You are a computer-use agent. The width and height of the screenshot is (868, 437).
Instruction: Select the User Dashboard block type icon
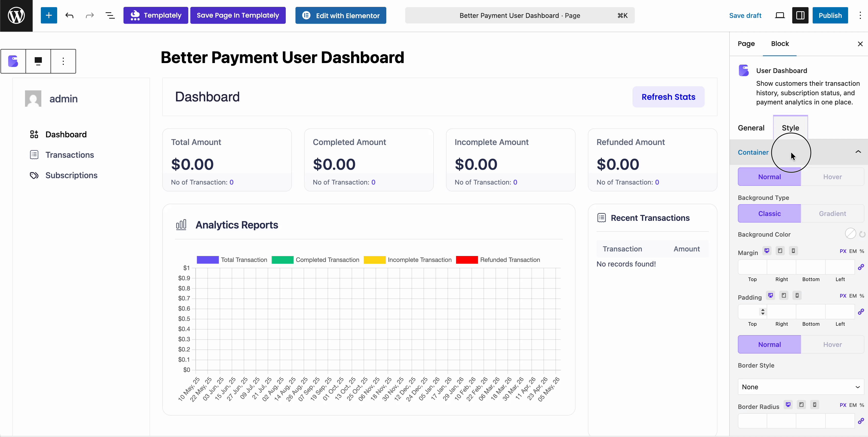point(13,61)
